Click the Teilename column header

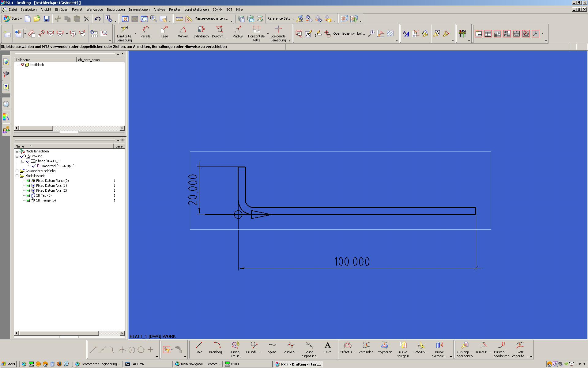45,60
